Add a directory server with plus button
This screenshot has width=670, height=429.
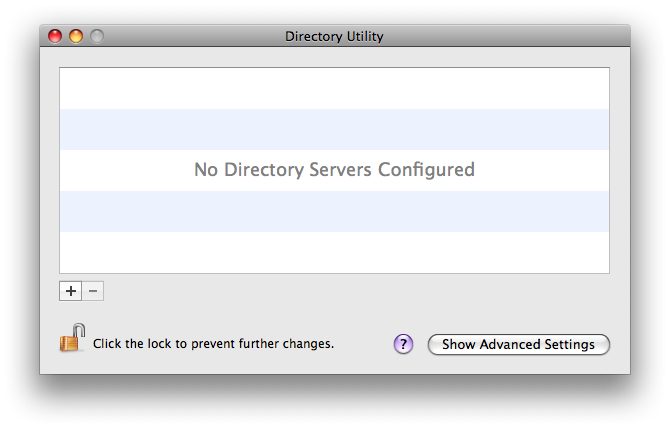point(71,291)
